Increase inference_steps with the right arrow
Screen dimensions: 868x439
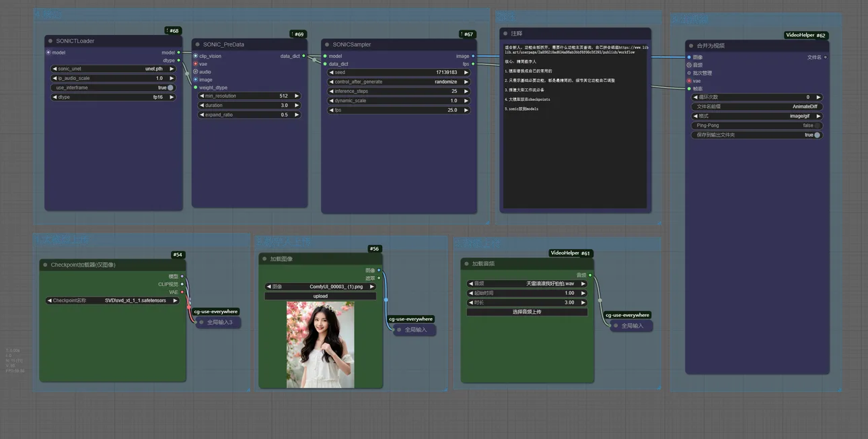click(466, 92)
